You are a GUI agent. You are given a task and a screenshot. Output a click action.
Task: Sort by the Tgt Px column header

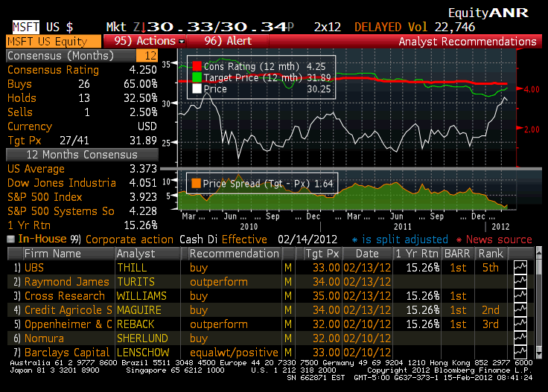[x=323, y=254]
